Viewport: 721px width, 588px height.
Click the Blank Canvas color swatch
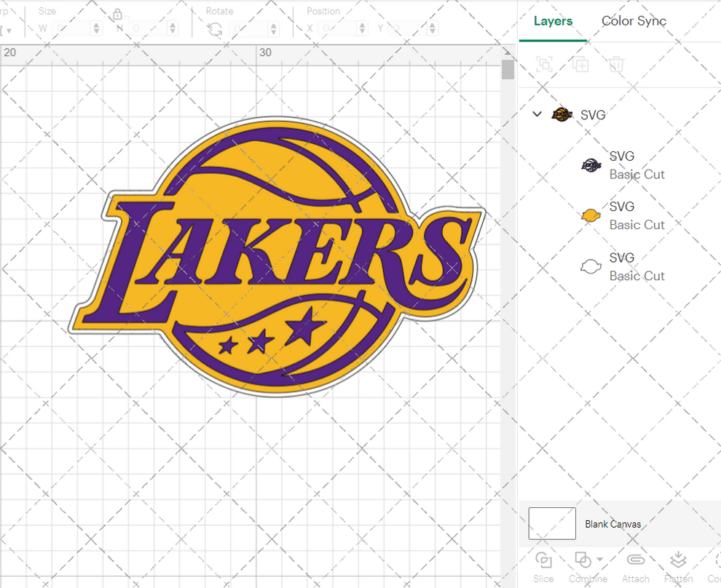click(x=551, y=524)
